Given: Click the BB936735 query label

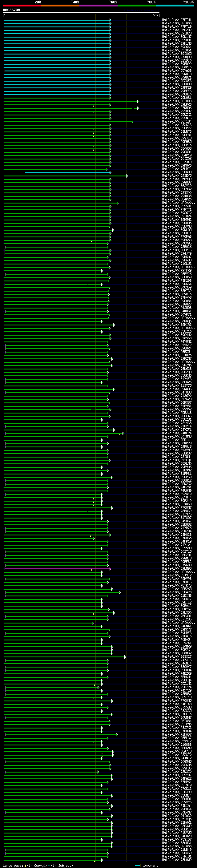Looking at the screenshot, I should [x=11, y=10].
